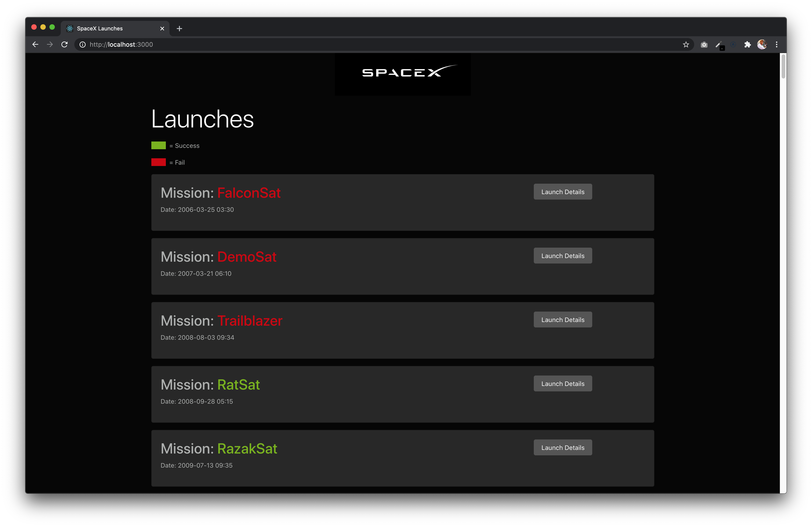Image resolution: width=812 pixels, height=527 pixels.
Task: Click the FalconSat mission name
Action: (249, 193)
